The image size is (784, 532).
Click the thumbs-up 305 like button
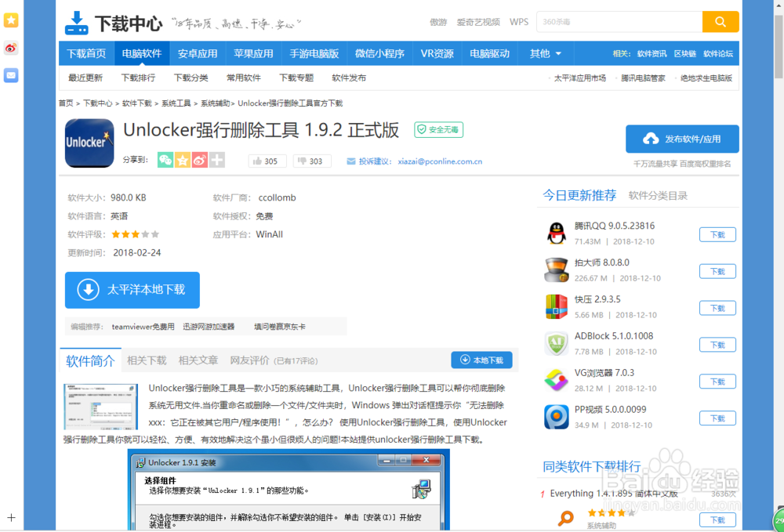[267, 161]
